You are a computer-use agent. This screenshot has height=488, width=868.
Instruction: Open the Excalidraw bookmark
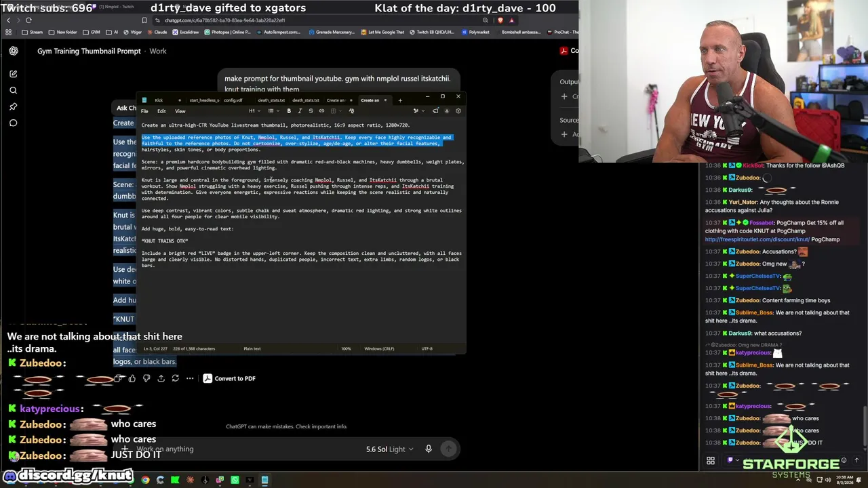pos(186,32)
